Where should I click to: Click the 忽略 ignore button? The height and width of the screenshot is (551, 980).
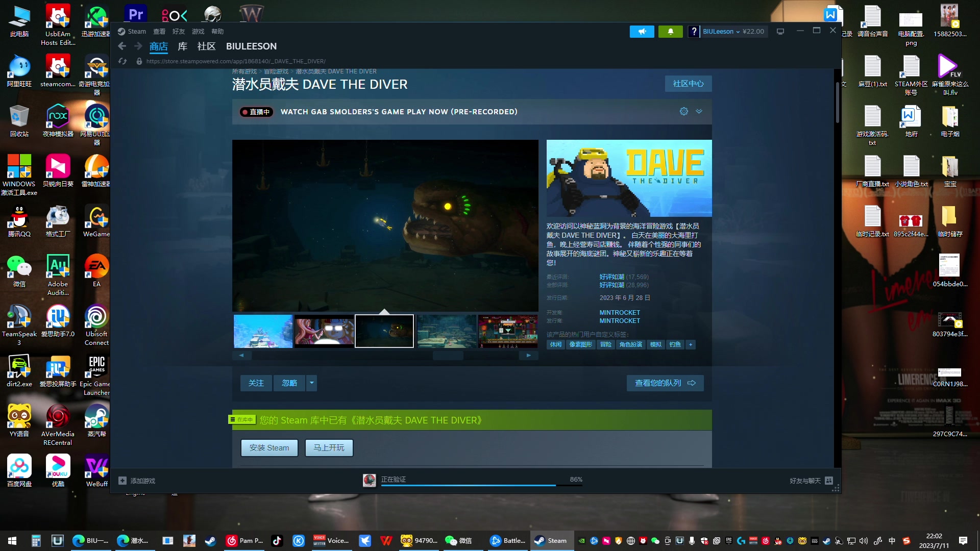[289, 383]
